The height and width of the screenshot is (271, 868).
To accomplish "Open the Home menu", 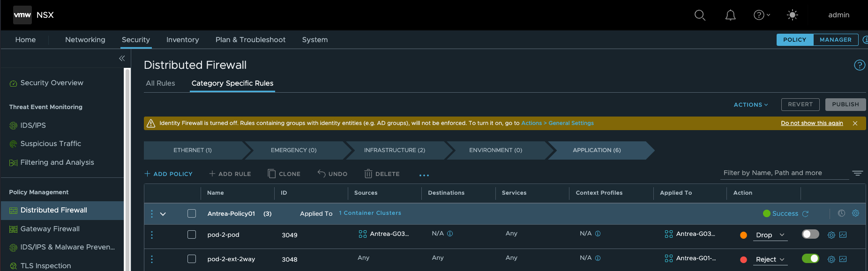I will coord(25,40).
